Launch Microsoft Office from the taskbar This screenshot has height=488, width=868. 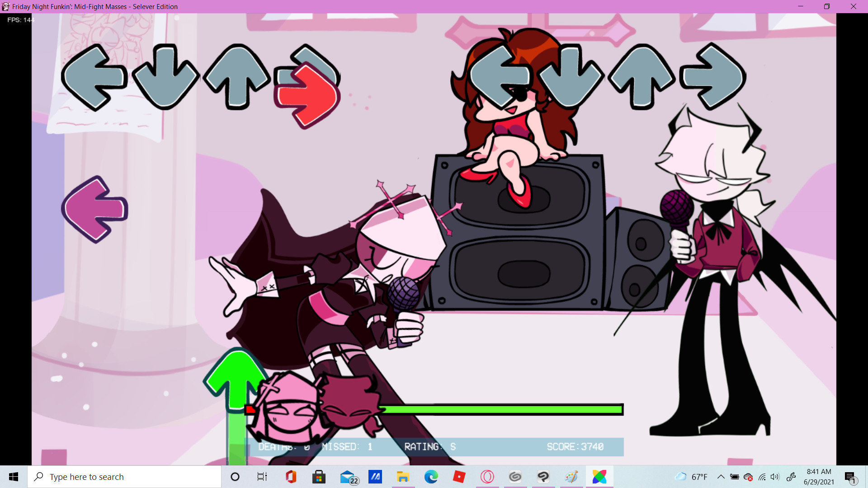(x=291, y=477)
